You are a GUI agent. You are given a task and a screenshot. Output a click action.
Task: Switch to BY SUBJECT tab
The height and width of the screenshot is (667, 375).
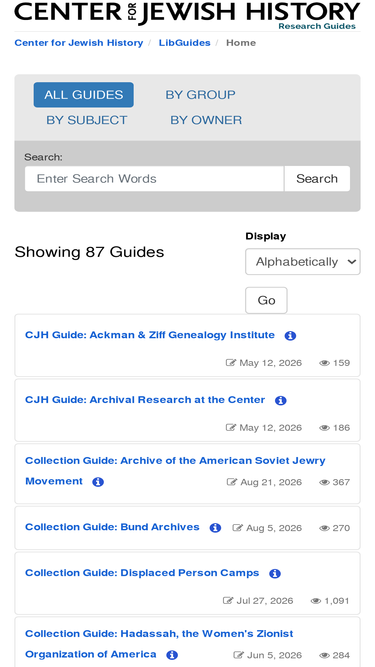tap(87, 120)
